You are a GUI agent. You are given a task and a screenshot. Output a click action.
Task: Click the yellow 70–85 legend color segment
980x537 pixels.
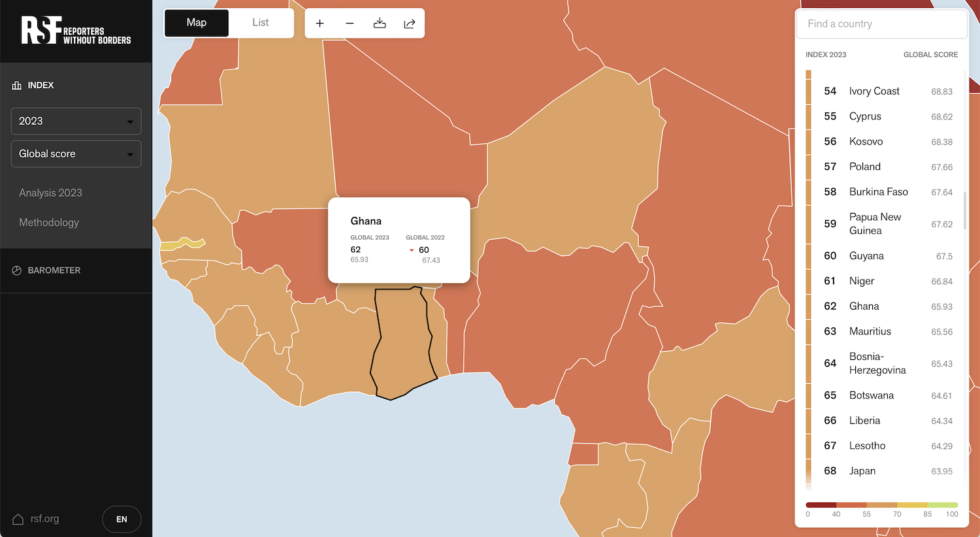tap(912, 505)
